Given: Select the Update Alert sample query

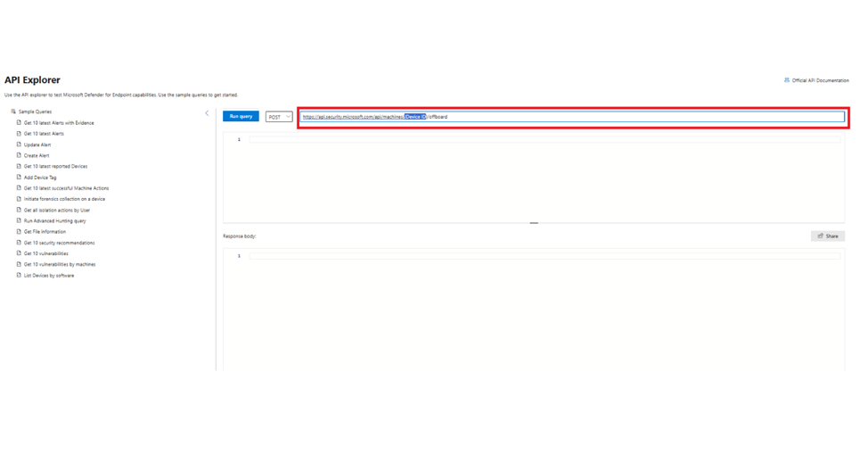Looking at the screenshot, I should 37,145.
